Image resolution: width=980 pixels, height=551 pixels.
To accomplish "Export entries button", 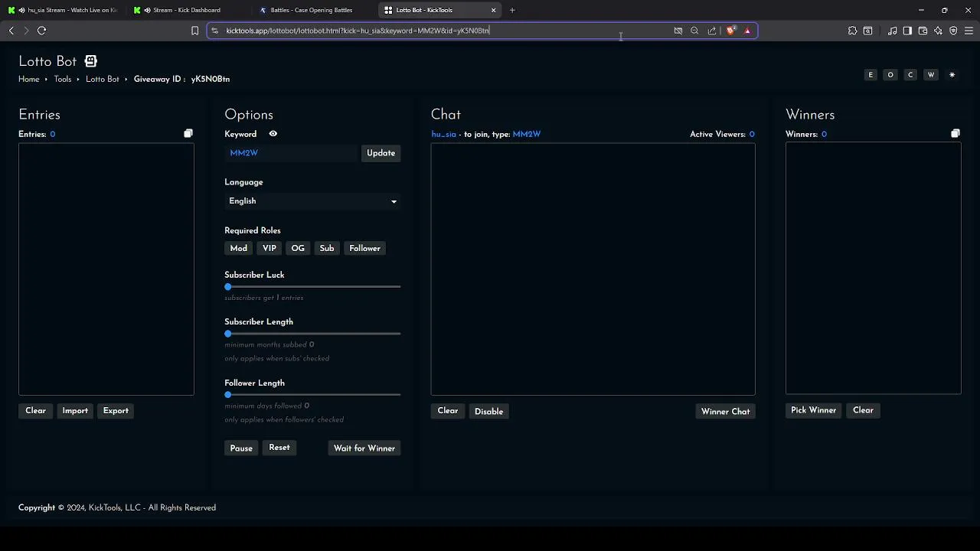I will [116, 411].
